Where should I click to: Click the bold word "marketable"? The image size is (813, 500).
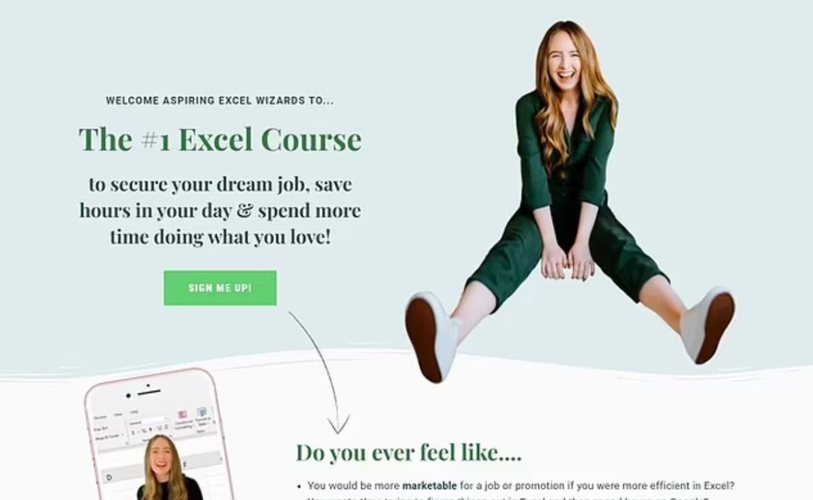[x=429, y=486]
